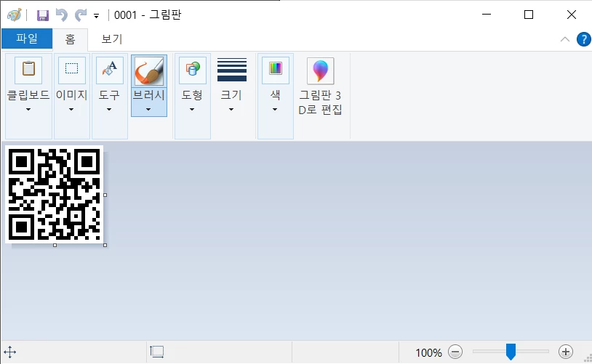592x364 pixels.
Task: Save the image with the floppy disk icon
Action: click(43, 15)
